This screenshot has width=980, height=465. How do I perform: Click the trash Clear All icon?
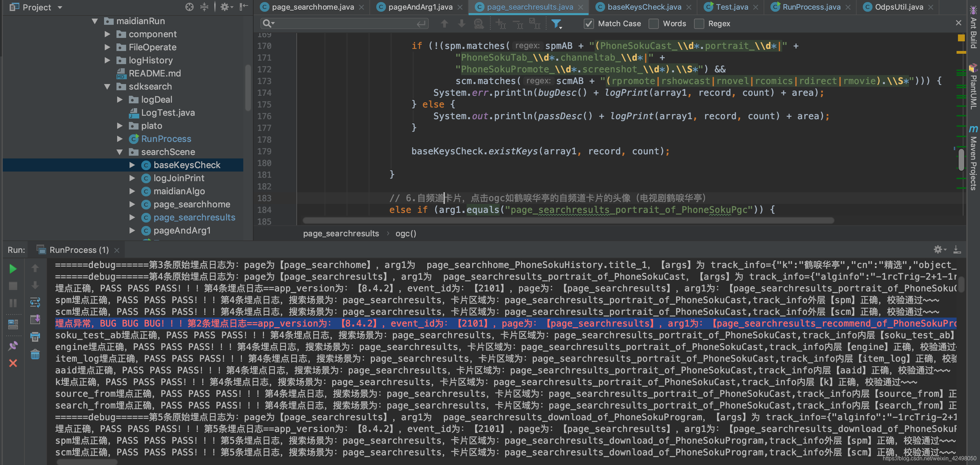[35, 355]
